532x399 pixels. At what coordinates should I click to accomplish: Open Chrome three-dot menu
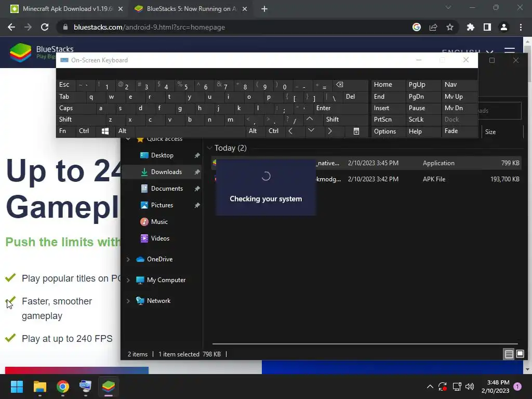click(x=521, y=27)
